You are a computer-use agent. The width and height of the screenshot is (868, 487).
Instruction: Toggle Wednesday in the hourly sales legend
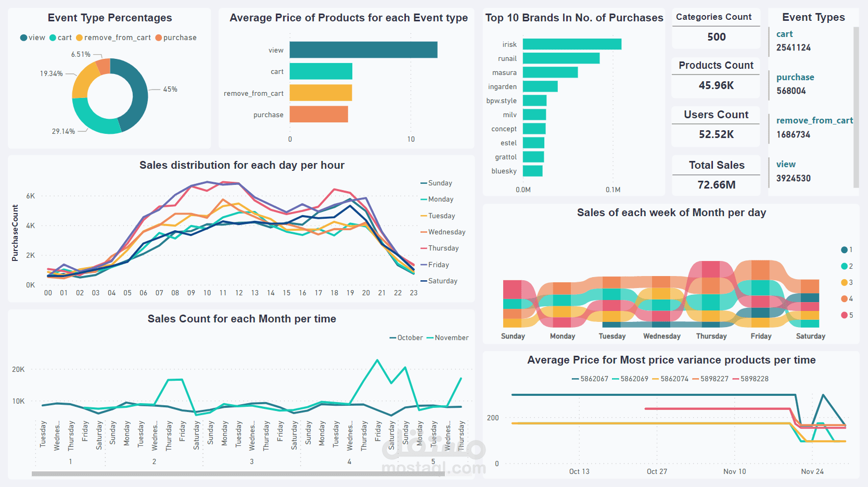(x=443, y=232)
